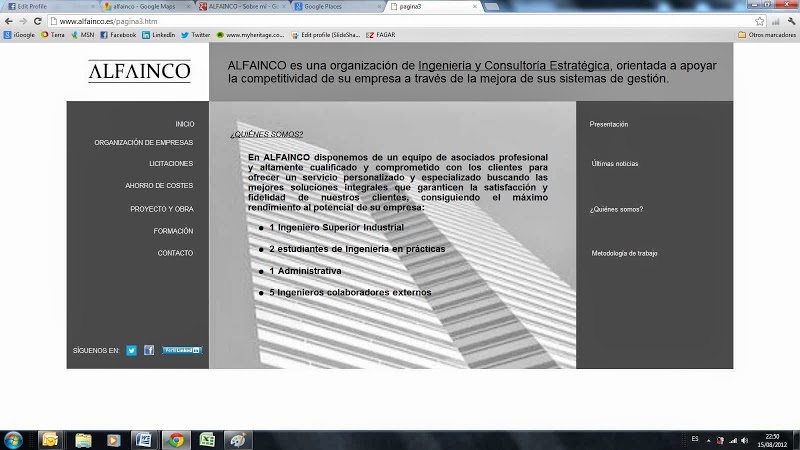Open Windows Explorer folder in taskbar
This screenshot has height=450, width=800.
point(83,440)
